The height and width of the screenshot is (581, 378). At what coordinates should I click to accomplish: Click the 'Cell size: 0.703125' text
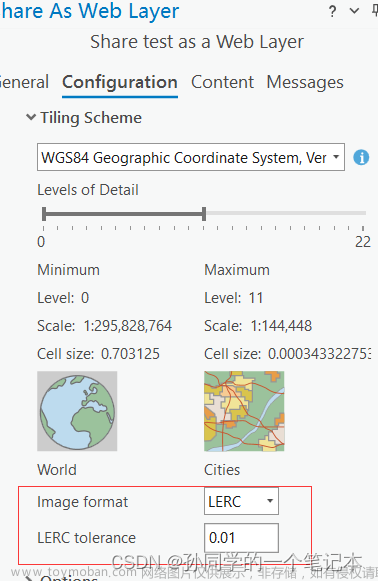(x=98, y=353)
